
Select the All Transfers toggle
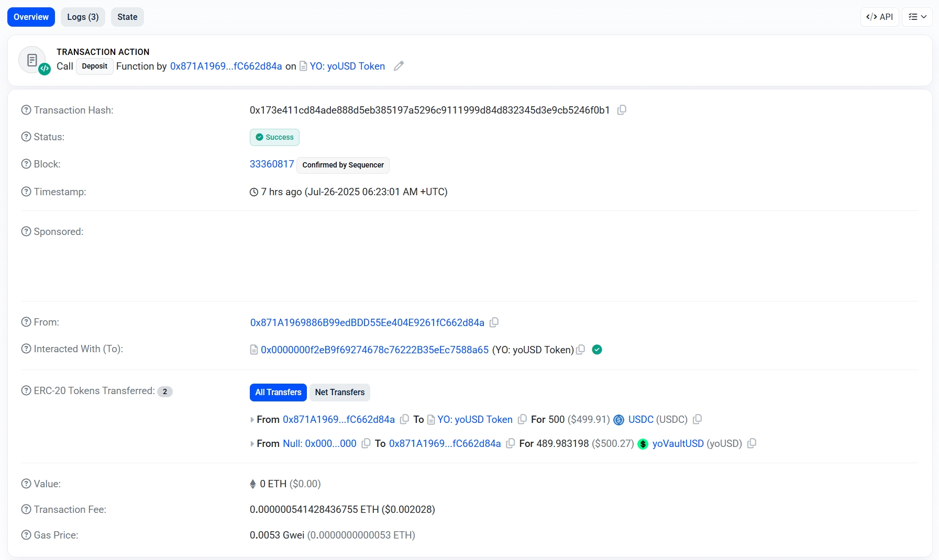(278, 392)
